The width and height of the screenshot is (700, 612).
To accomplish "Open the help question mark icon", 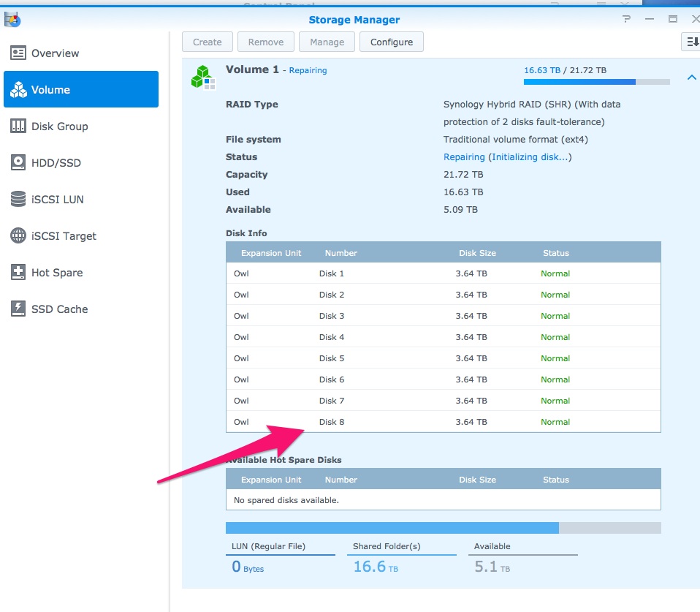I will pyautogui.click(x=626, y=19).
